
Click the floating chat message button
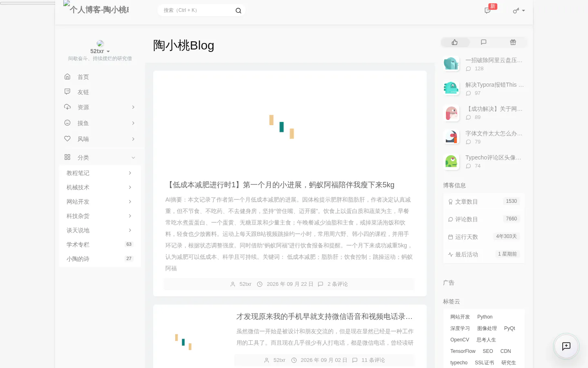(566, 346)
